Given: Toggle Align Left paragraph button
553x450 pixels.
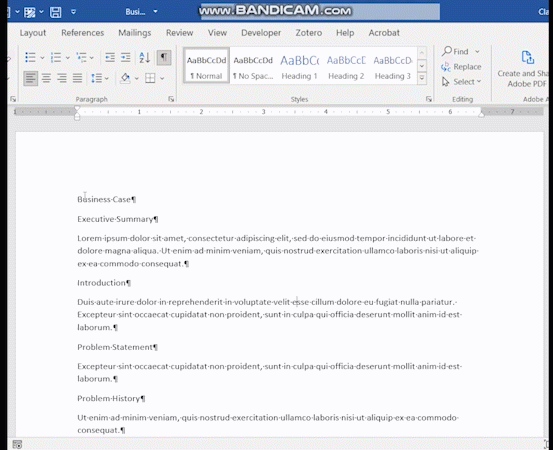Looking at the screenshot, I should pos(31,78).
